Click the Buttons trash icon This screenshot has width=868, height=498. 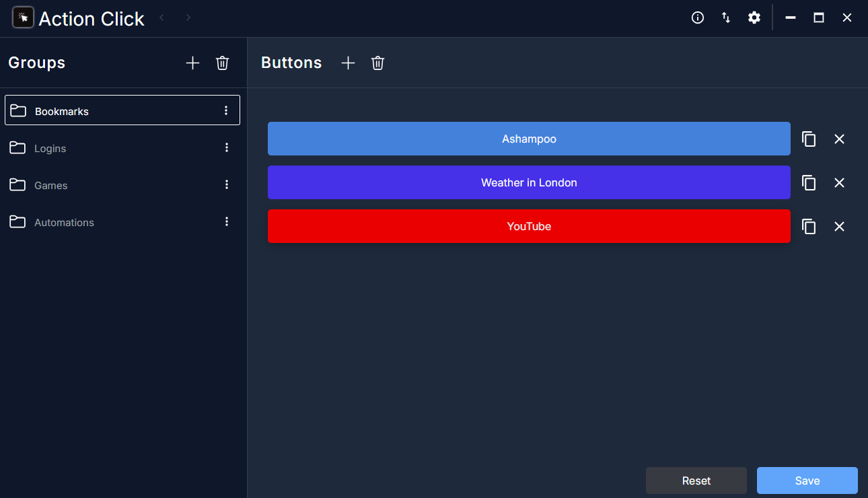point(378,63)
